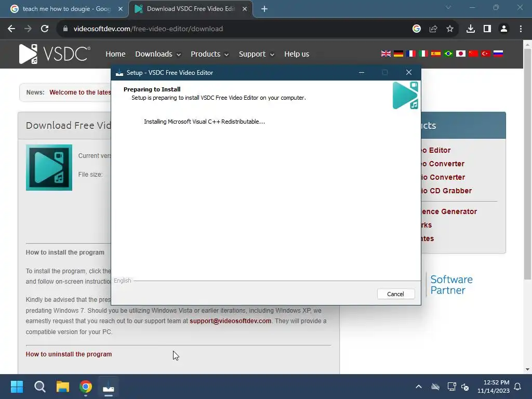Close the 'teach me how to dougie' tab
The height and width of the screenshot is (399, 532).
pyautogui.click(x=121, y=9)
